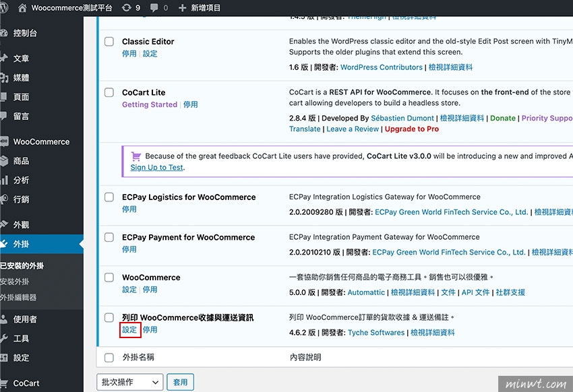Open 檢視詳細資料 for Tyche Softwares plugin
This screenshot has width=573, height=392.
point(433,333)
